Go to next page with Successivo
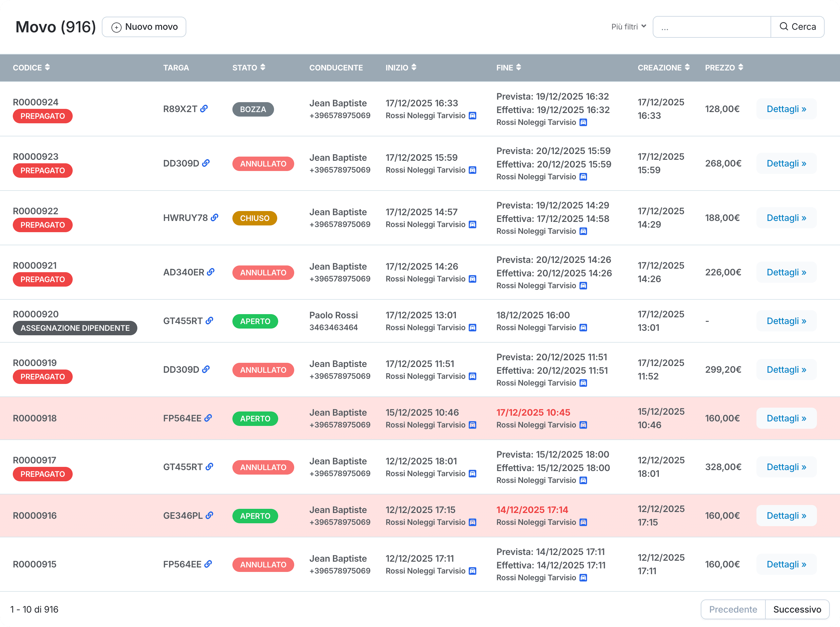This screenshot has height=627, width=840. click(x=797, y=609)
